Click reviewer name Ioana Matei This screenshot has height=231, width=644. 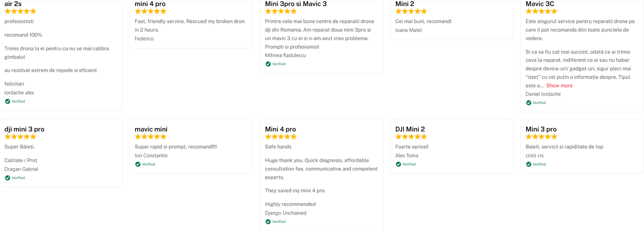click(x=408, y=30)
